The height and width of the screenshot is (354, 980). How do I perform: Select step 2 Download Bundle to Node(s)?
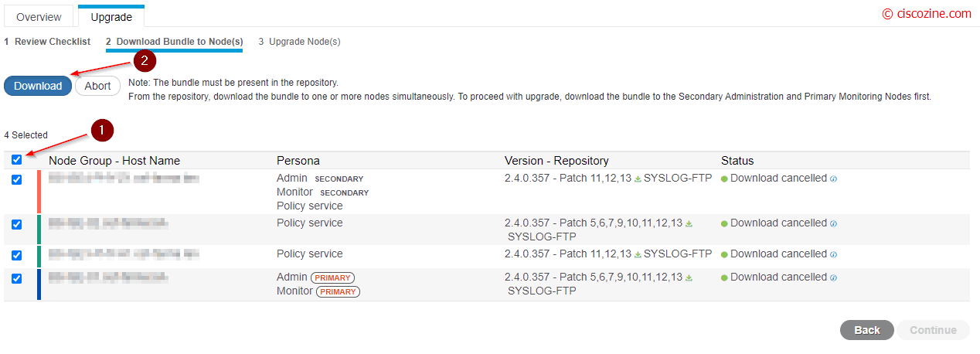tap(175, 42)
